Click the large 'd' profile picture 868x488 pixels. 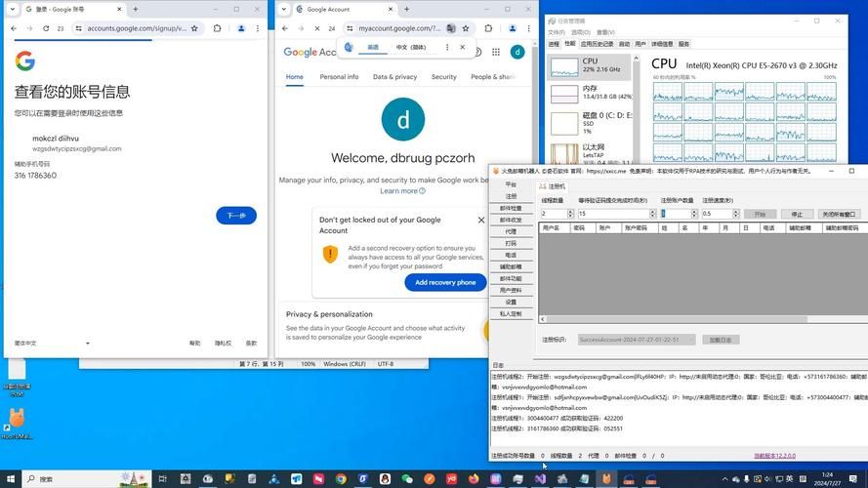point(403,119)
